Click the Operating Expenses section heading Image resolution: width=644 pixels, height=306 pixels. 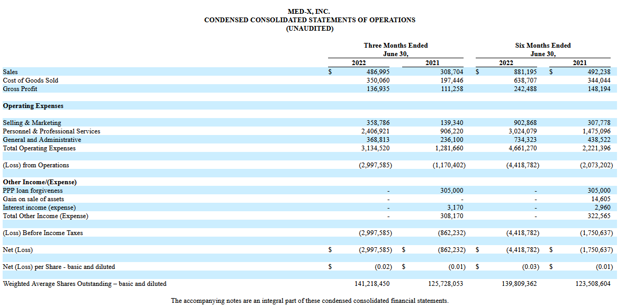[x=33, y=106]
